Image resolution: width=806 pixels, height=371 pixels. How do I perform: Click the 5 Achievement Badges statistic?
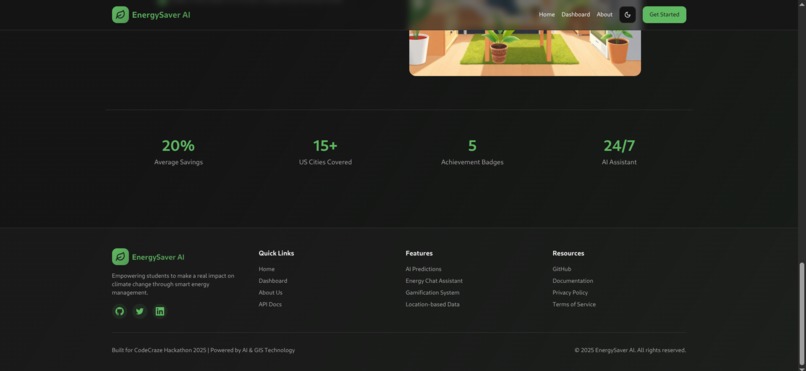tap(472, 152)
